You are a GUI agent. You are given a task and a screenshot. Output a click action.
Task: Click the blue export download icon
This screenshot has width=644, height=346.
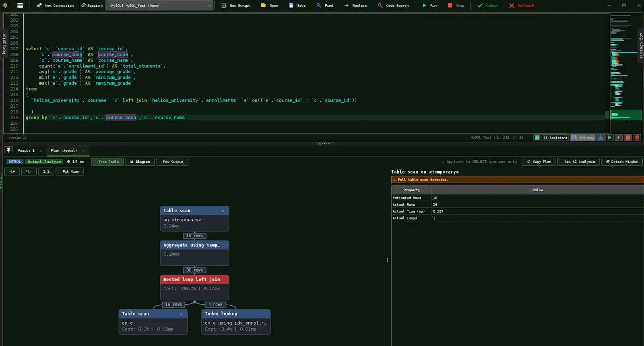[x=601, y=138]
